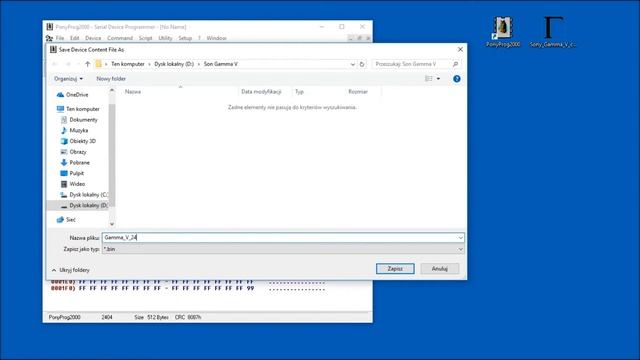Open Edit menu in PonyProg window
The width and height of the screenshot is (640, 360).
pos(74,38)
